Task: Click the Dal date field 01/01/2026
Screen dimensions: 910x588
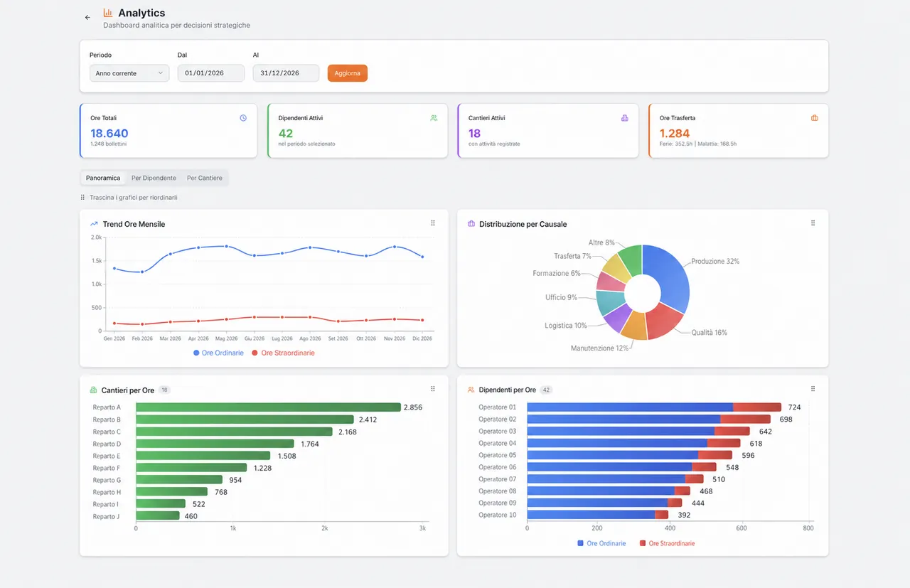Action: pyautogui.click(x=211, y=73)
